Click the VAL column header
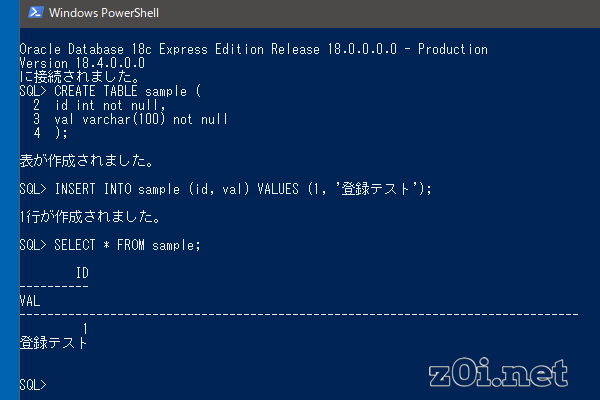This screenshot has width=600, height=400. point(30,299)
